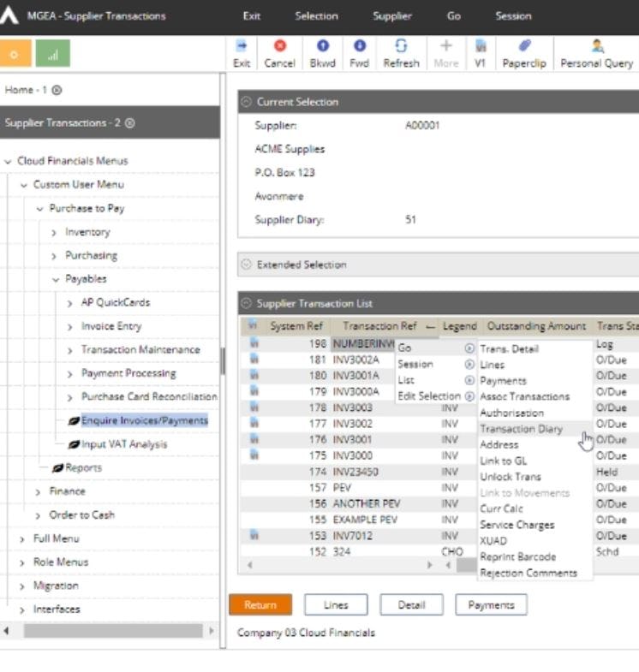Screen dimensions: 639x672
Task: Open Enquire Invoices/Payments menu item
Action: (x=145, y=420)
